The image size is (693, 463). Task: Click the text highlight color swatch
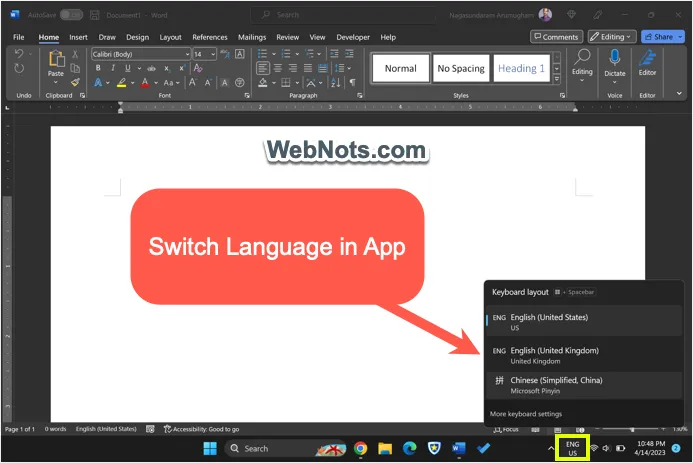[122, 83]
